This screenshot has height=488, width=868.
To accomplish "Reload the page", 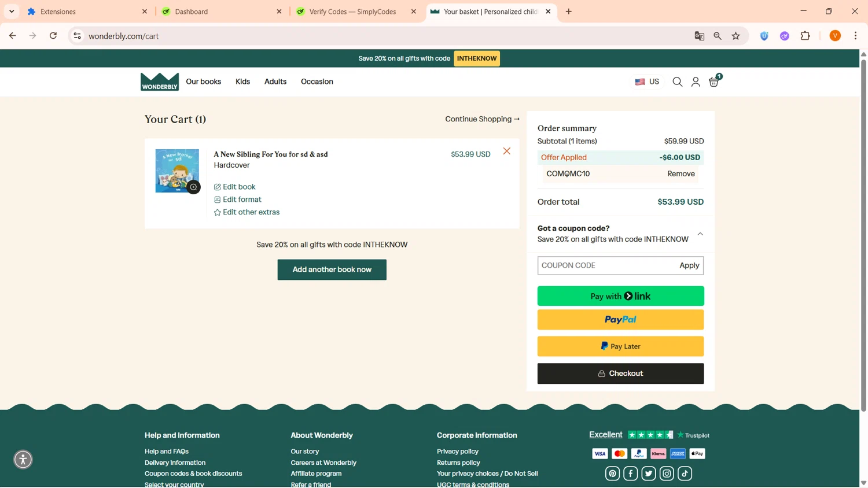I will pos(53,36).
